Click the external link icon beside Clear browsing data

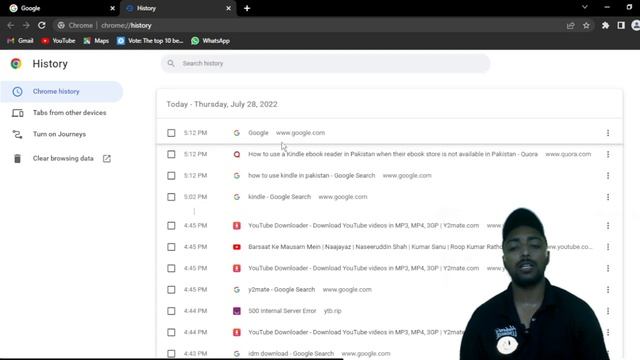107,158
